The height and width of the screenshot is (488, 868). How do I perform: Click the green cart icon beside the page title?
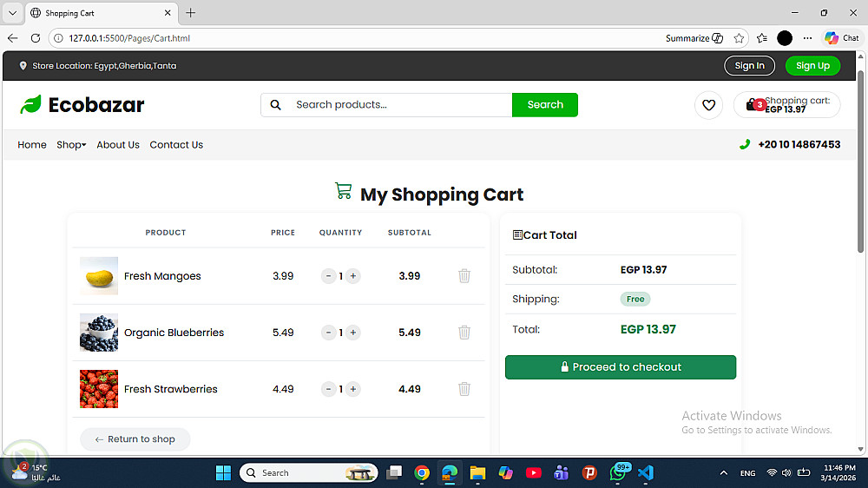[x=343, y=191]
